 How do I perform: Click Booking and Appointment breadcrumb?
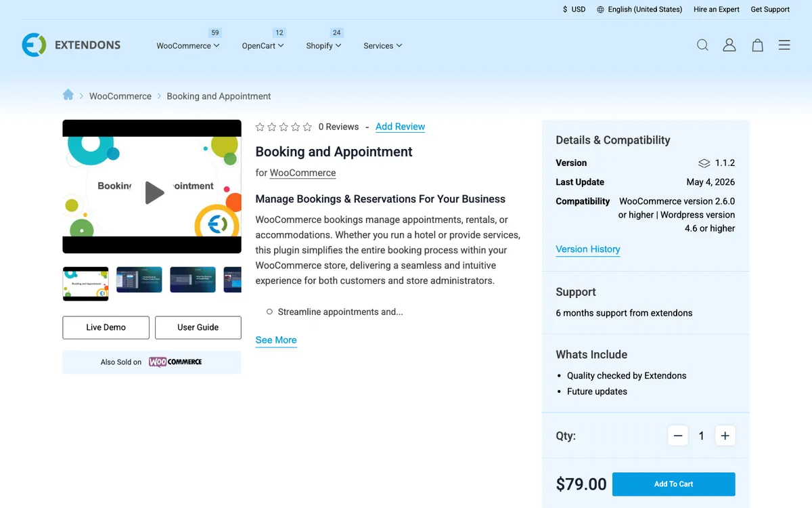[x=219, y=96]
